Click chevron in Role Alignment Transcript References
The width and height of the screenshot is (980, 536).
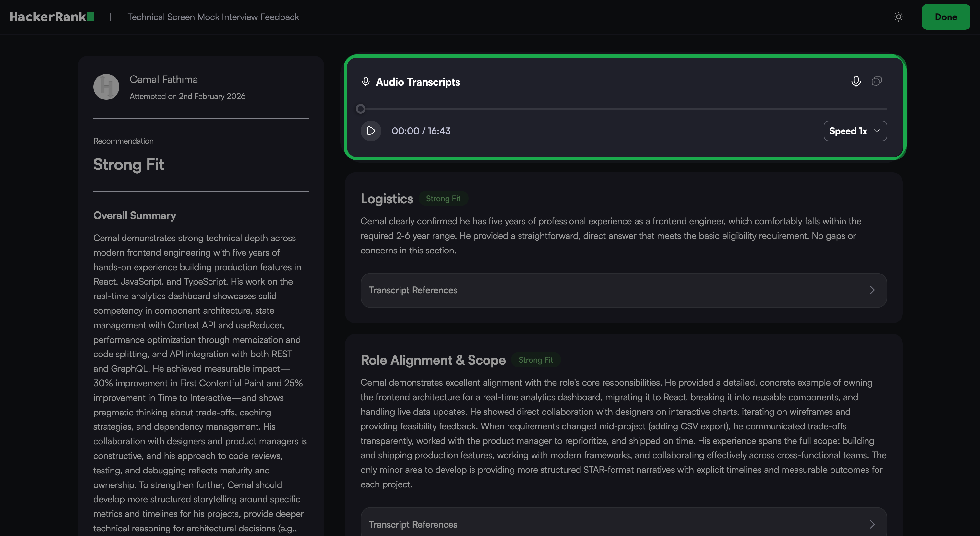tap(872, 524)
